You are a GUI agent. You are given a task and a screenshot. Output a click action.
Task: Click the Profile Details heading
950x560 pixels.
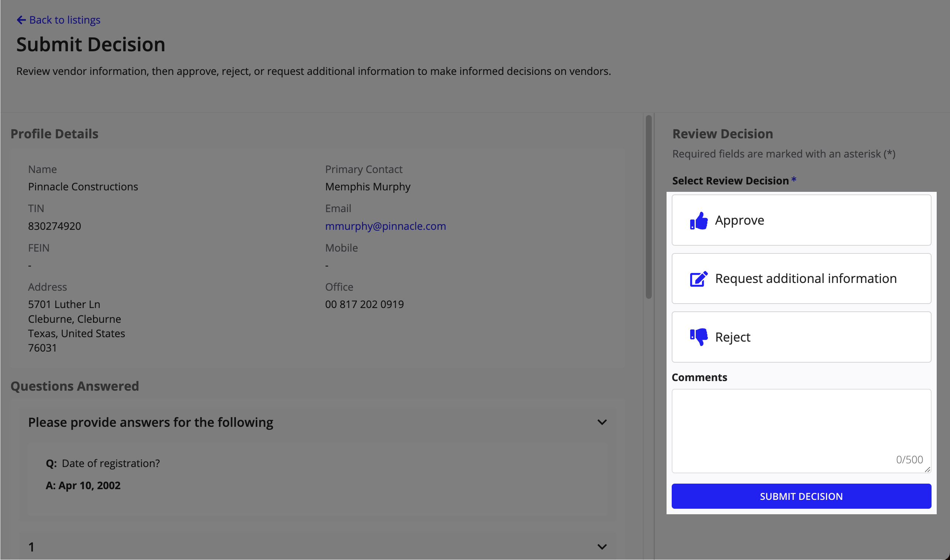(x=54, y=134)
